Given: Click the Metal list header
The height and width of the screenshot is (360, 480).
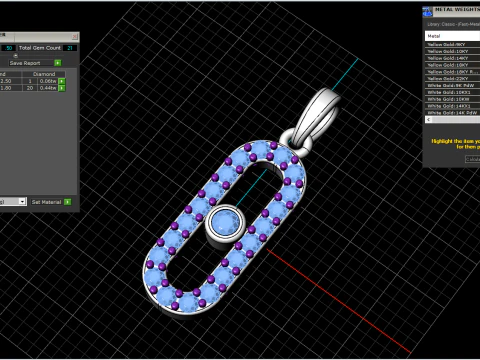Looking at the screenshot, I should (x=452, y=36).
